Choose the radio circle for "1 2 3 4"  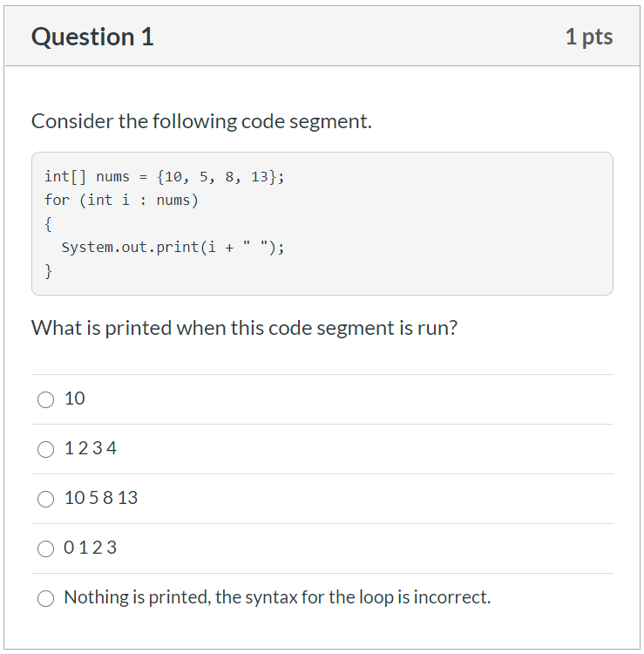[45, 449]
